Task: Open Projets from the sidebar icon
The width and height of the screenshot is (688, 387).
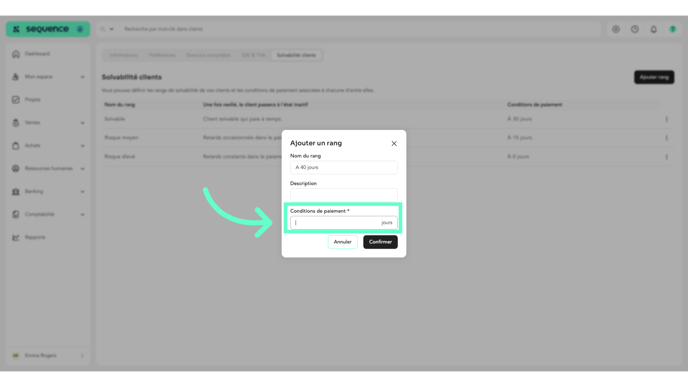Action: point(16,100)
